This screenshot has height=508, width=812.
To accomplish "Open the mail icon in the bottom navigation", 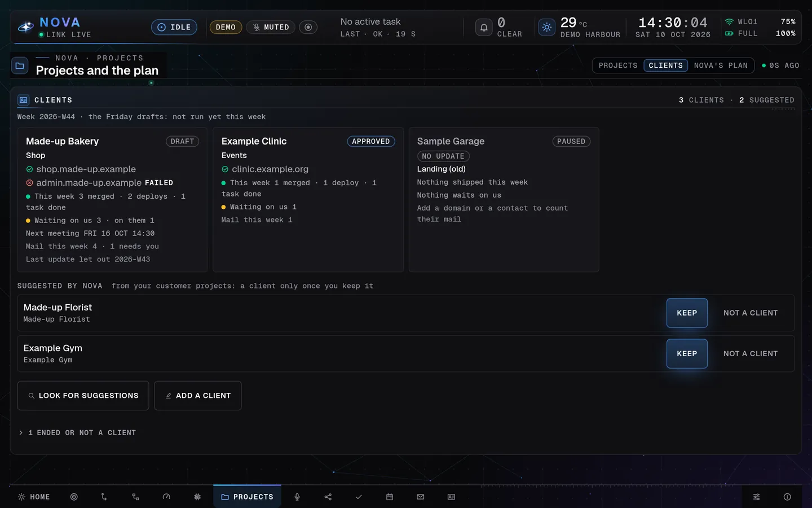I will click(420, 497).
